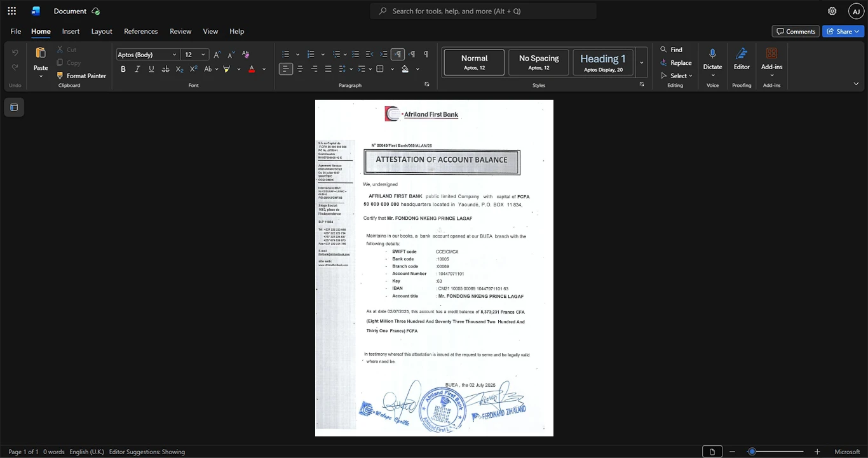Switch to the Review tab
This screenshot has height=458, width=868.
pyautogui.click(x=180, y=31)
